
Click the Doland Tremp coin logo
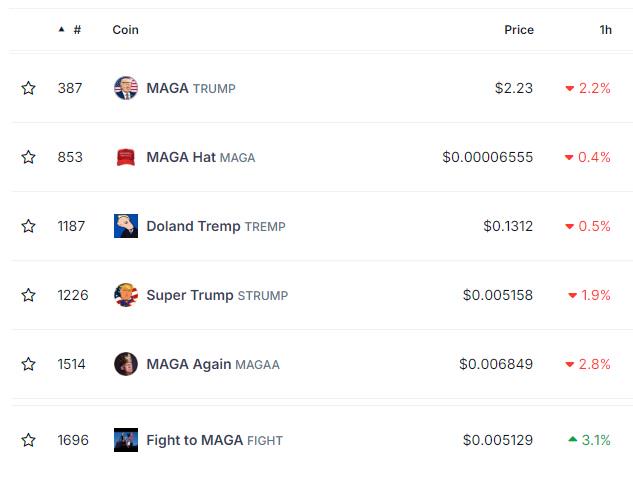[x=125, y=226]
